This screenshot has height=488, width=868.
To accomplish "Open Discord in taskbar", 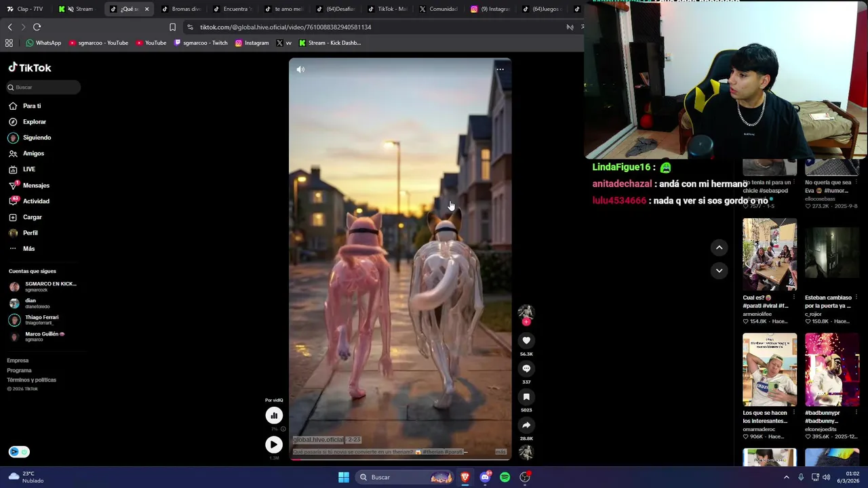I will [485, 477].
